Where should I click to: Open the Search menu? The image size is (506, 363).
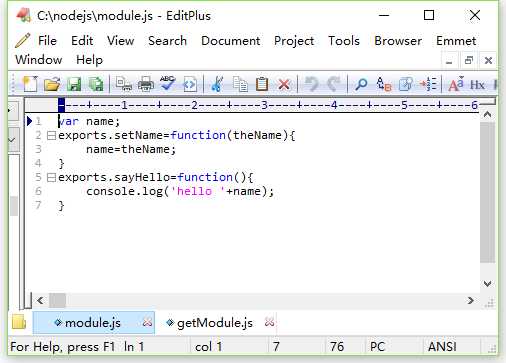coord(167,41)
